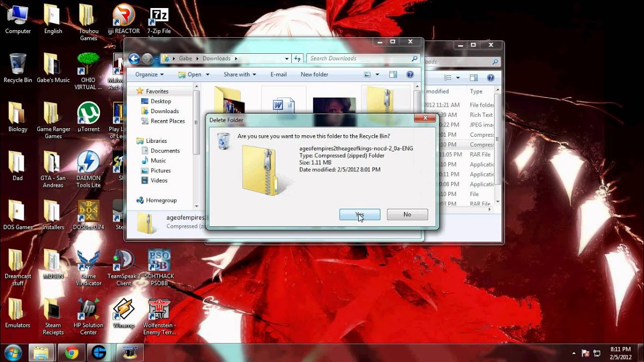Screen dimensions: 644x362
Task: Open the views dropdown arrow
Action: (x=377, y=74)
